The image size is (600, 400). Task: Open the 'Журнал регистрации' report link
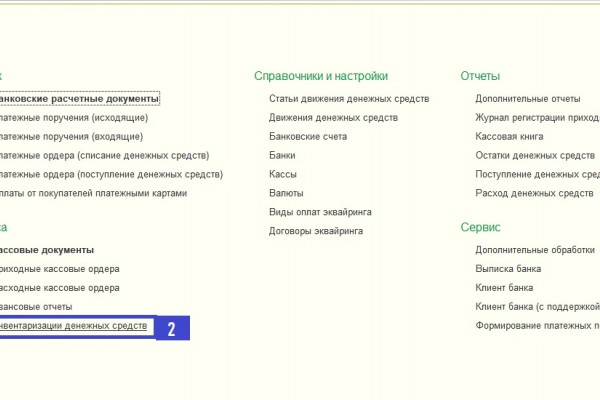coord(538,118)
